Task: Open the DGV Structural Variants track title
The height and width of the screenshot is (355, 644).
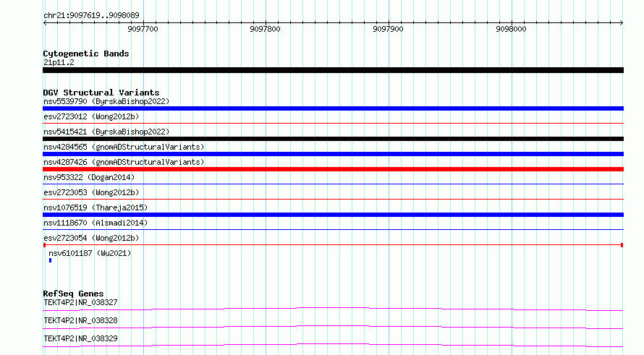Action: coord(101,93)
